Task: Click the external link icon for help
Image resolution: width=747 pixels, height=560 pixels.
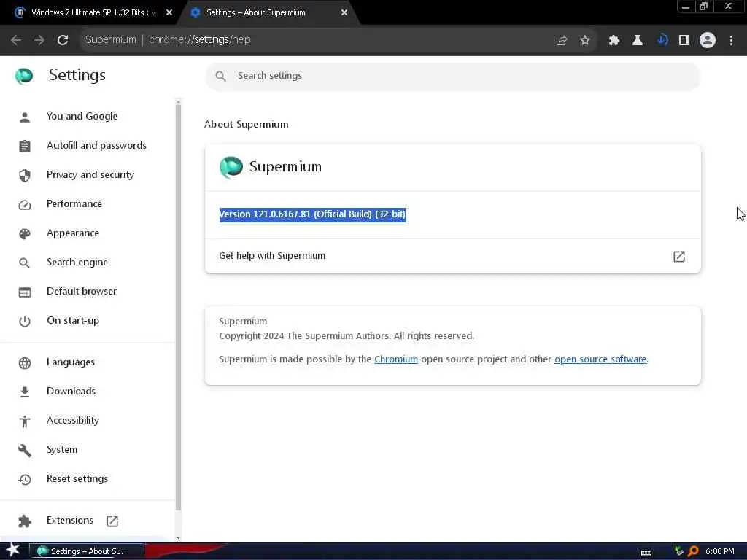Action: click(x=679, y=256)
